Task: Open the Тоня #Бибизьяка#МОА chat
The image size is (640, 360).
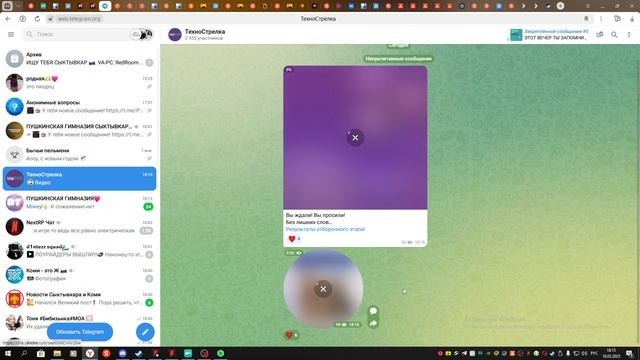Action: click(x=80, y=322)
